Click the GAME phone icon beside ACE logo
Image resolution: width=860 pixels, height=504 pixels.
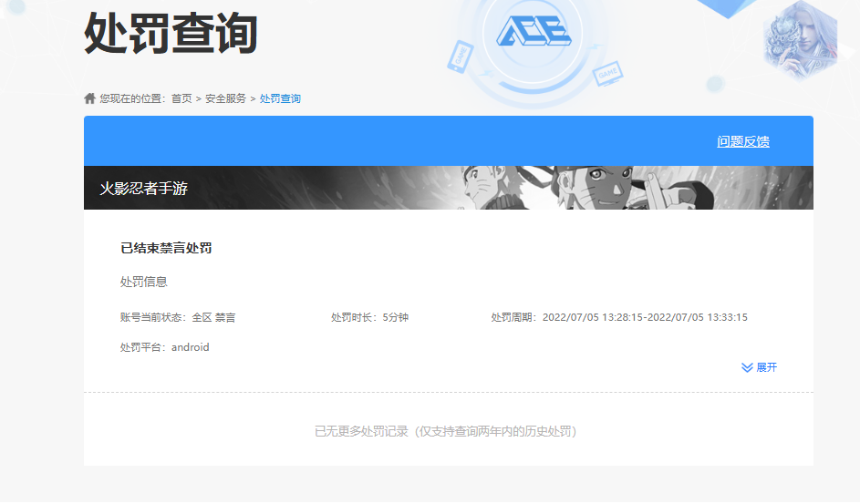click(x=461, y=56)
